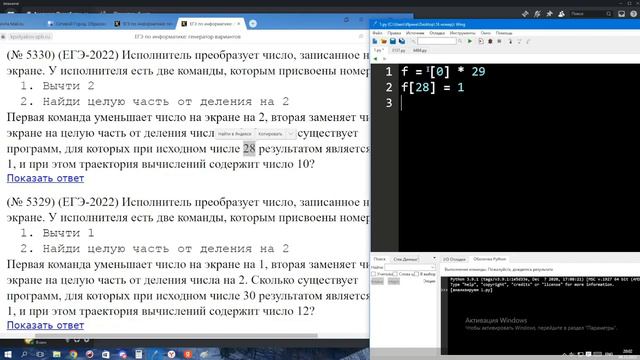Click Показать ответ under task 5330
The width and height of the screenshot is (640, 360).
[x=45, y=178]
